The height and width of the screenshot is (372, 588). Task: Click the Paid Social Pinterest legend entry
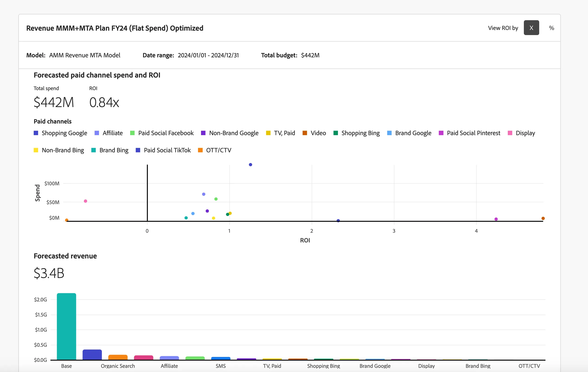point(469,133)
